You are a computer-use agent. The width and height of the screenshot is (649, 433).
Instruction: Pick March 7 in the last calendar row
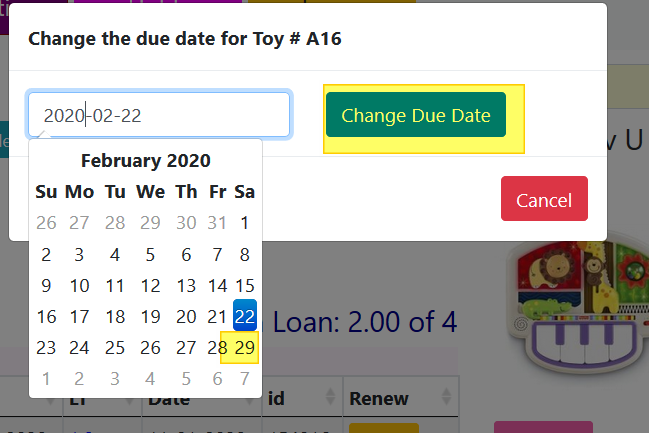pos(245,379)
